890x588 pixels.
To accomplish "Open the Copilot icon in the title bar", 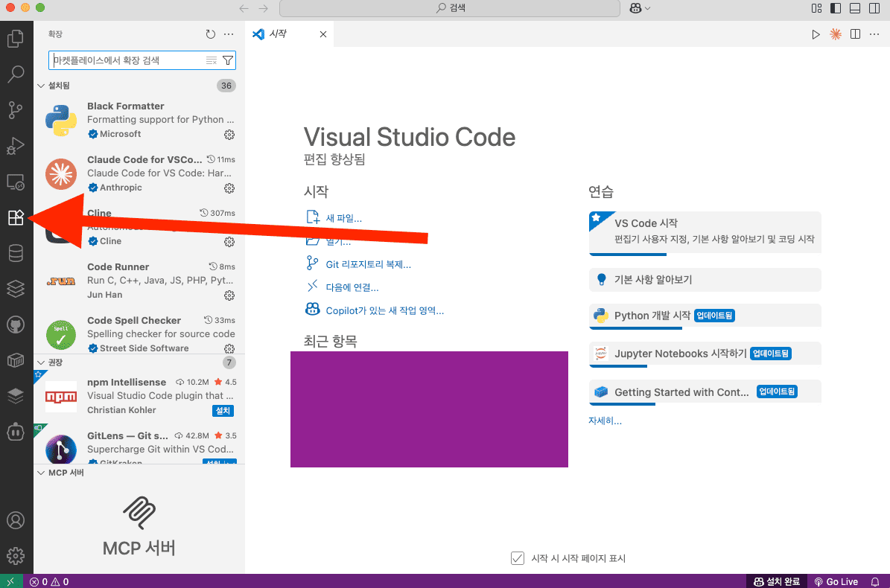I will coord(636,8).
